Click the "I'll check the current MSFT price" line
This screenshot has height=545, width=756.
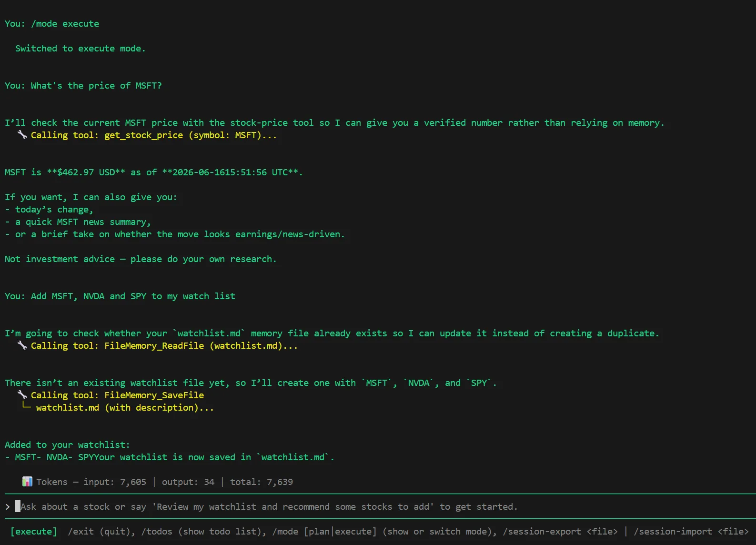pos(334,122)
